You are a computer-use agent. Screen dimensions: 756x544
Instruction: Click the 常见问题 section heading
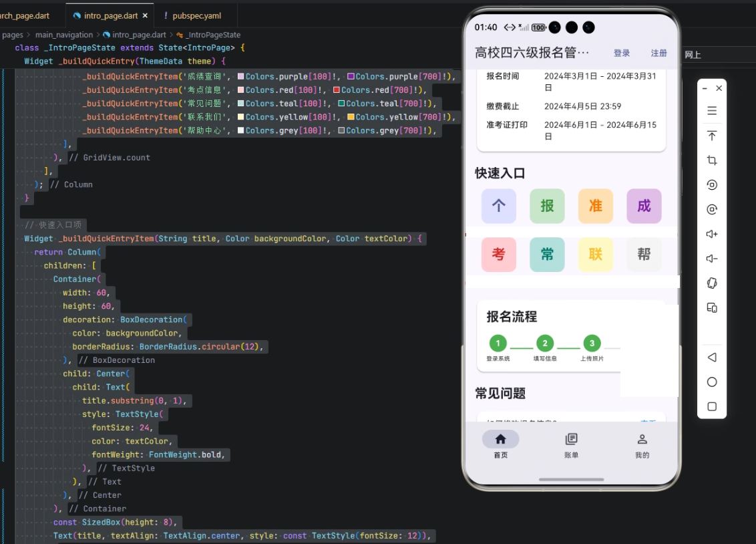pos(500,394)
